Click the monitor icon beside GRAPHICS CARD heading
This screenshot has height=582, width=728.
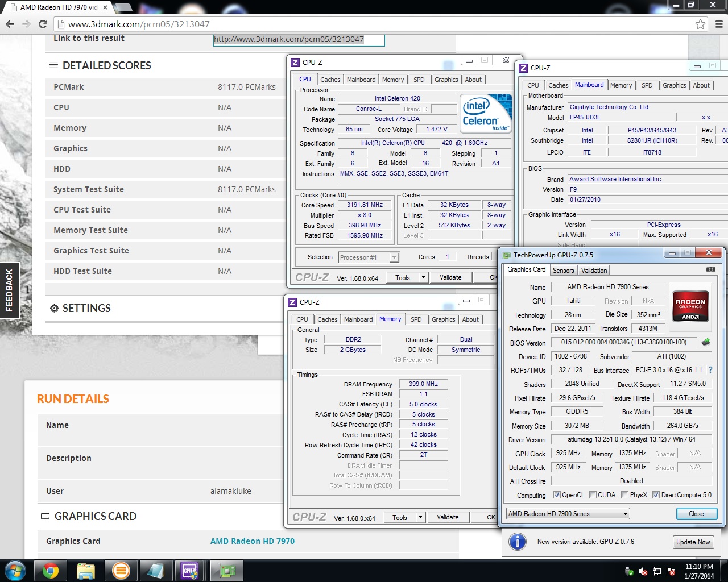coord(45,516)
